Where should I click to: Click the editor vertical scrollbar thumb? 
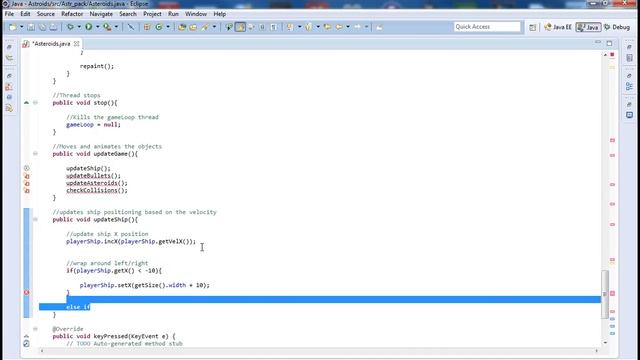tap(605, 293)
